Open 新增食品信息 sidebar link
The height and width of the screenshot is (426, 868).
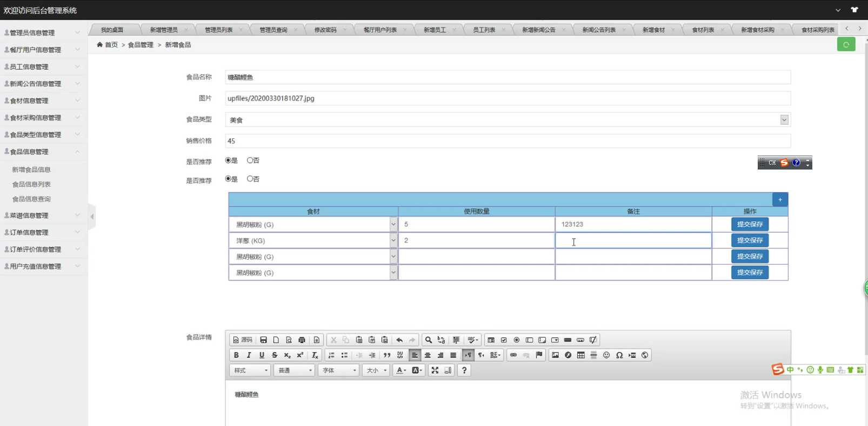pos(31,170)
